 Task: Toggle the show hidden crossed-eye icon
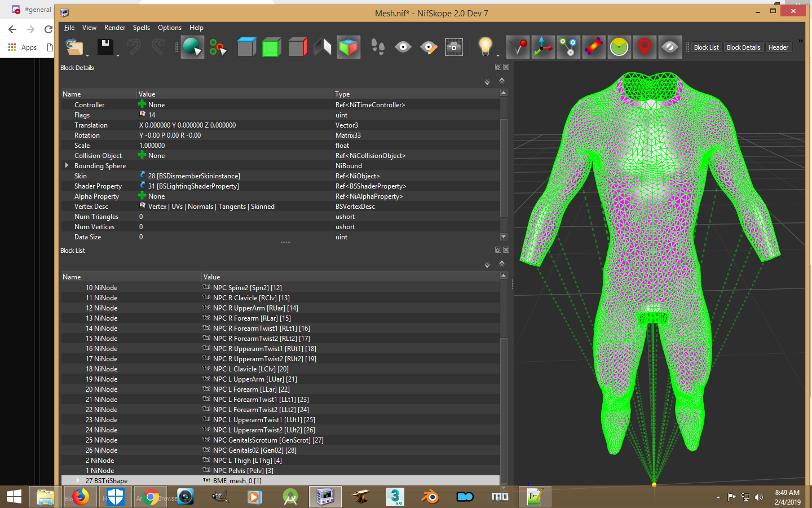(670, 47)
